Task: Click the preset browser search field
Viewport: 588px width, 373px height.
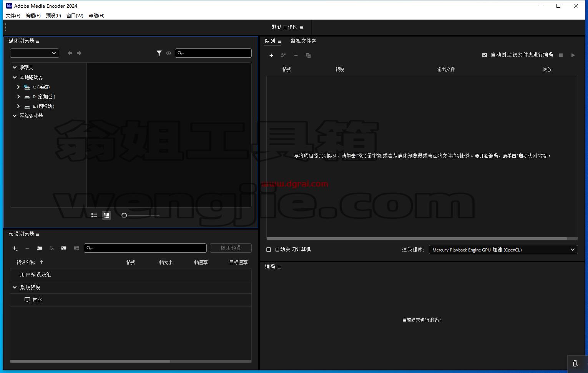Action: pos(145,248)
